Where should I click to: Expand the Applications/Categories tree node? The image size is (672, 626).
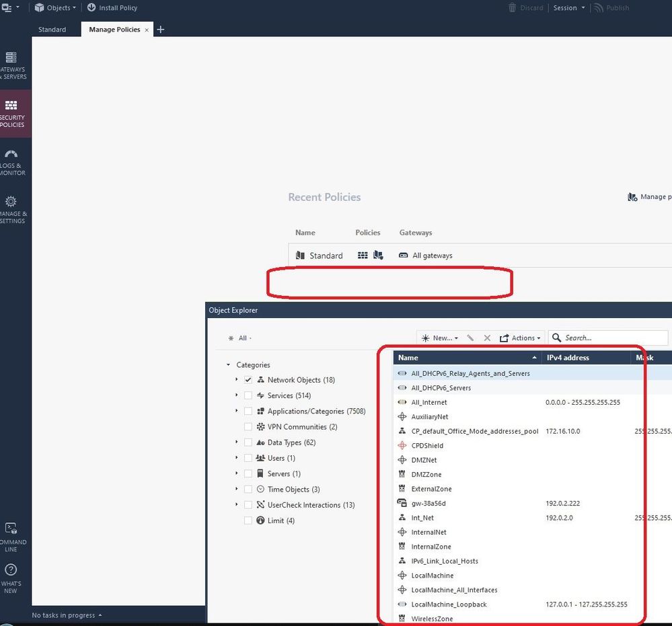(236, 411)
